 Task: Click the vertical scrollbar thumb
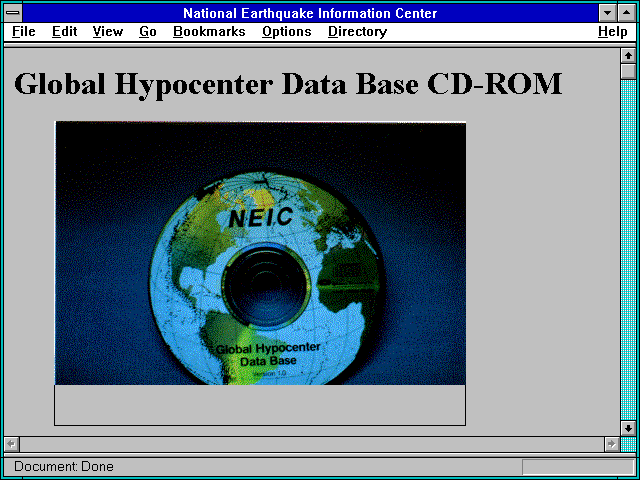point(628,71)
